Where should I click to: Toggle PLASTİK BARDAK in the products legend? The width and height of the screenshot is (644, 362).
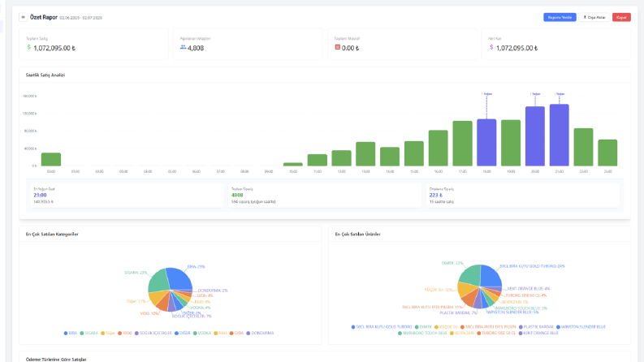coord(536,327)
